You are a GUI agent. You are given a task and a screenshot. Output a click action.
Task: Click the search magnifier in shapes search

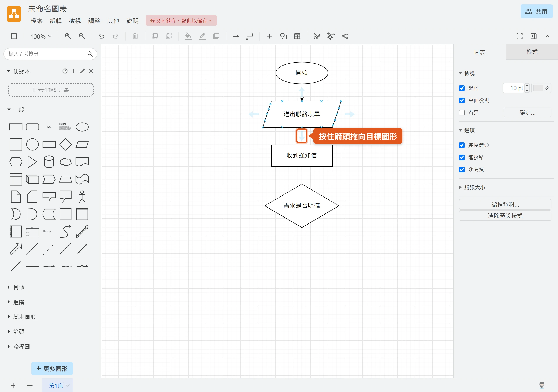coord(90,54)
